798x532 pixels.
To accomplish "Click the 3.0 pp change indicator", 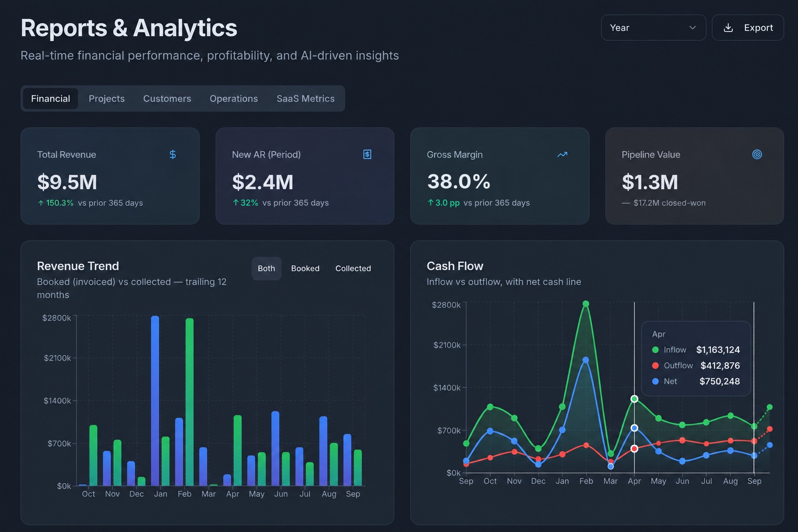I will click(444, 203).
